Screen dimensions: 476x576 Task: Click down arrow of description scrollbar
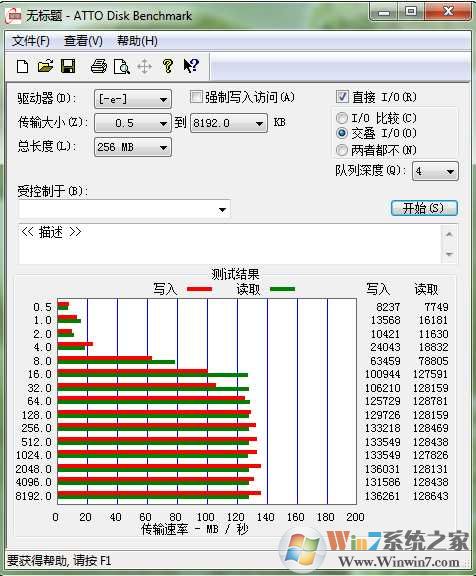tap(449, 254)
